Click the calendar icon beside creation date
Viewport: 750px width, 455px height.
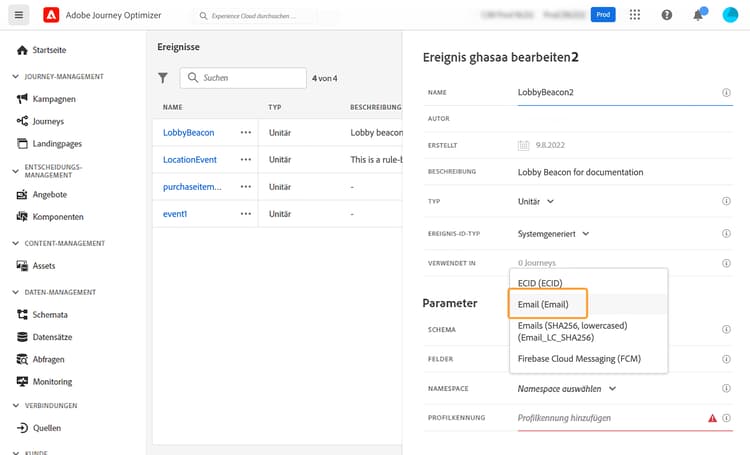pyautogui.click(x=523, y=145)
